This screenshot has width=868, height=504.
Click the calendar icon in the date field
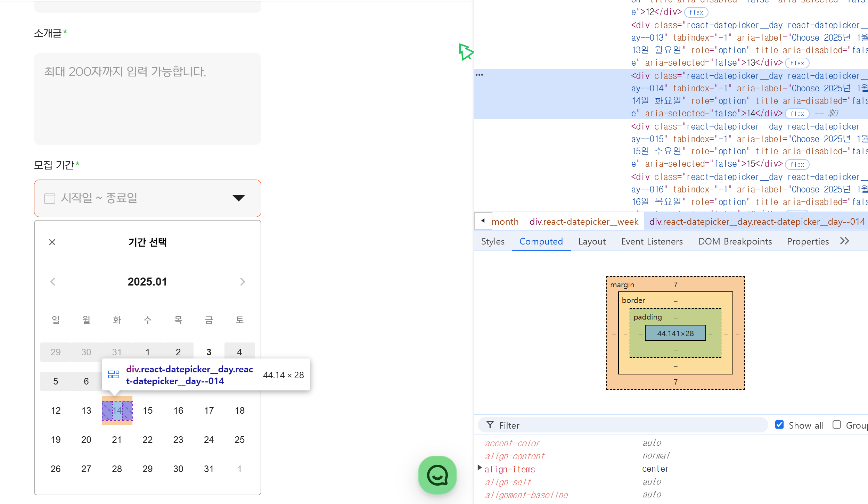[x=50, y=198]
